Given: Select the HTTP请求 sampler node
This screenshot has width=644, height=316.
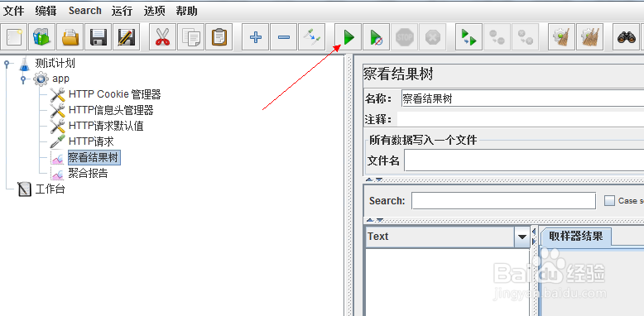Looking at the screenshot, I should coord(91,141).
